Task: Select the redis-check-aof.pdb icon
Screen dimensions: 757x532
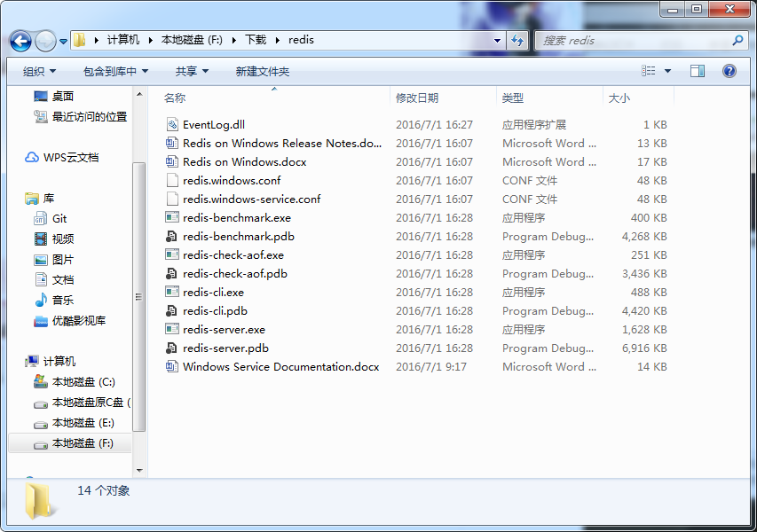Action: pos(172,273)
